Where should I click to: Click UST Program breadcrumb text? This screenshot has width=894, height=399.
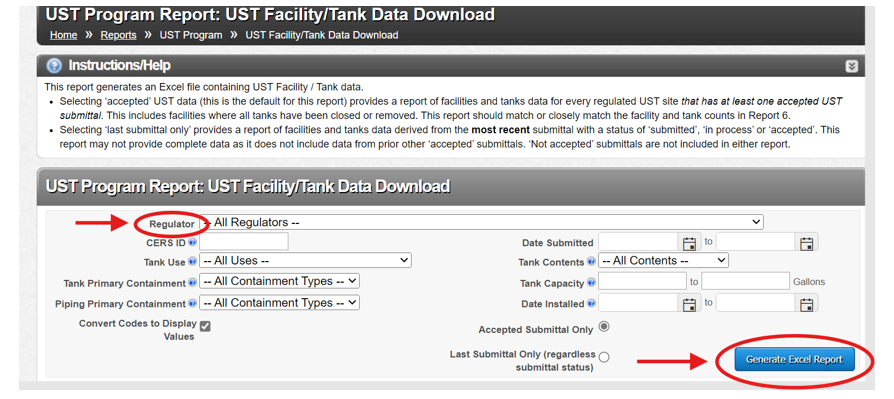click(191, 35)
